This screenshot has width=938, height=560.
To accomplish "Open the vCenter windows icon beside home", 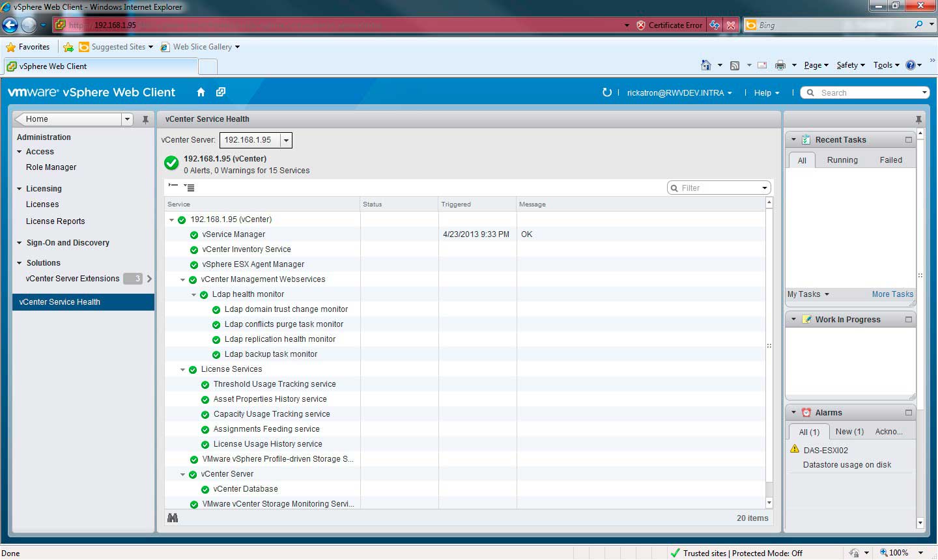I will [x=221, y=92].
